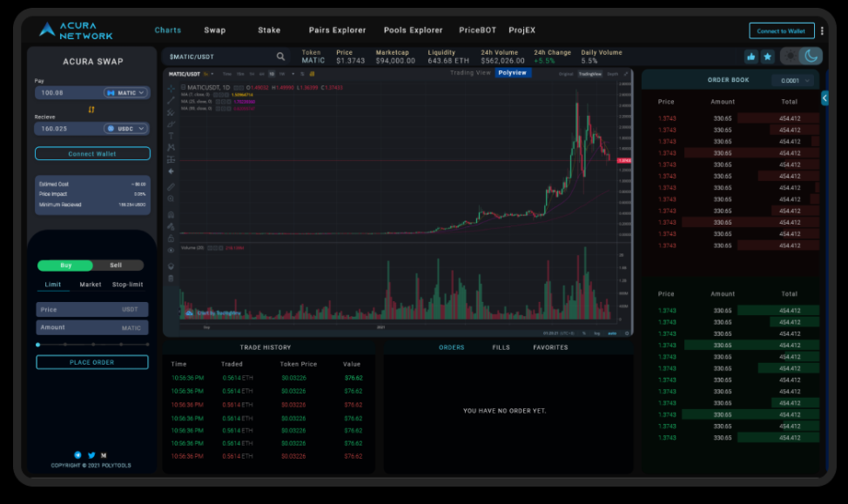Click the yellow chart toolbar icon
Viewport: 848px width, 504px height.
pos(312,74)
